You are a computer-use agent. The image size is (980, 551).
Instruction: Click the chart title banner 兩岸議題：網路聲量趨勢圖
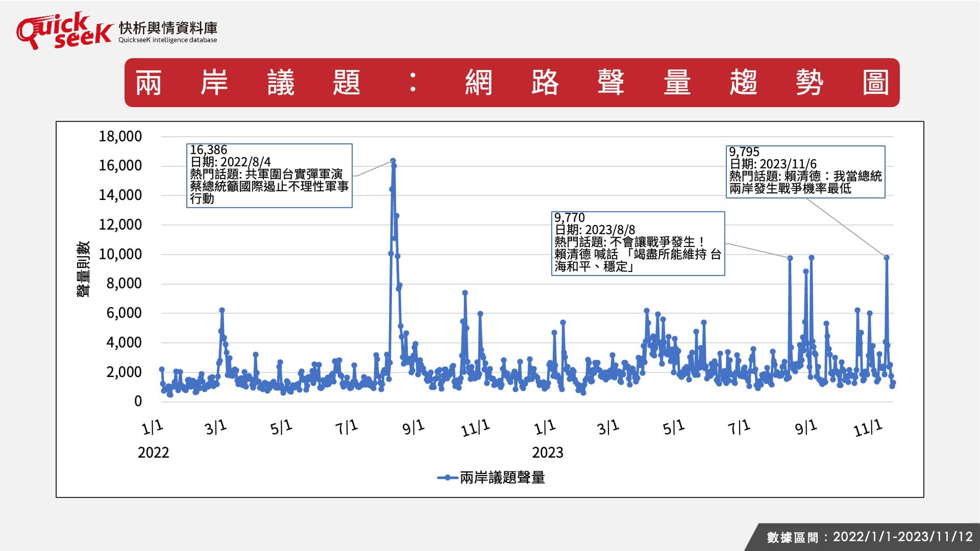coord(512,83)
